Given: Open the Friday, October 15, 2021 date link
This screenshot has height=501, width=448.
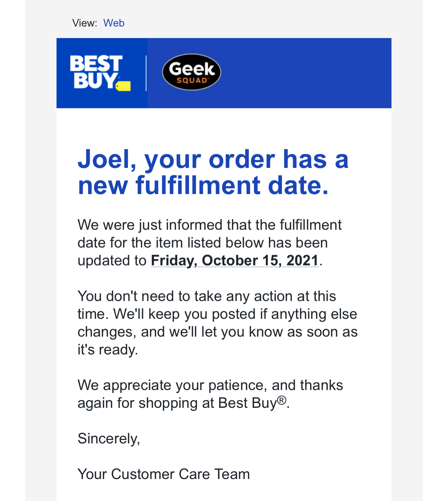Looking at the screenshot, I should 235,261.
